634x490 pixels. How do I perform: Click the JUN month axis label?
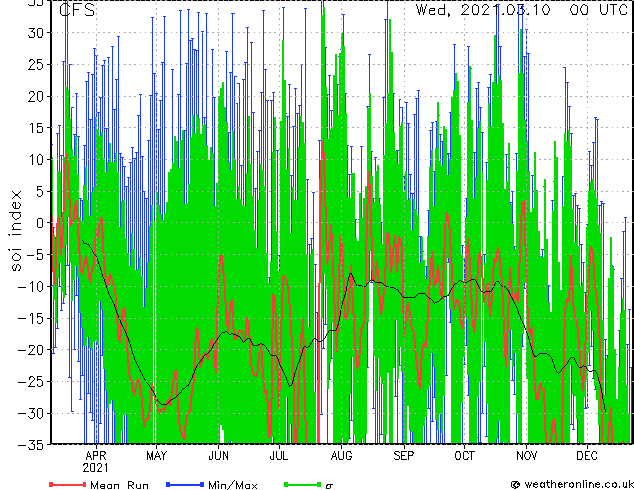pos(218,456)
